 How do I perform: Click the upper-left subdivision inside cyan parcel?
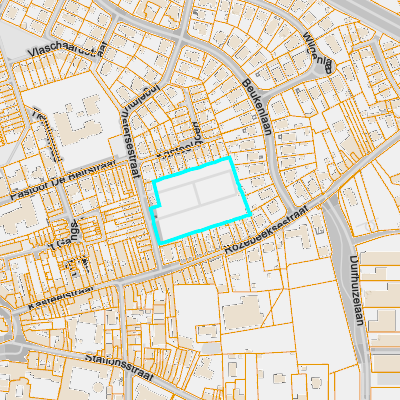click(x=176, y=197)
